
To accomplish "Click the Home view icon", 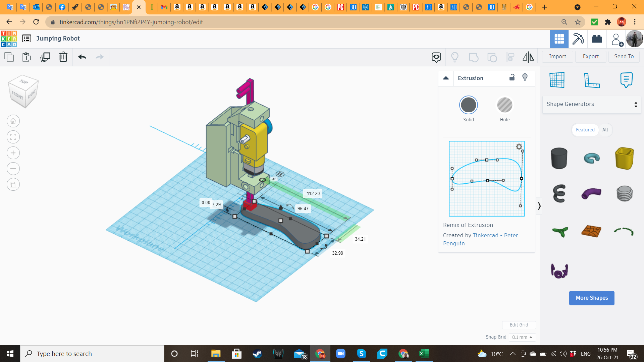I will tap(13, 121).
